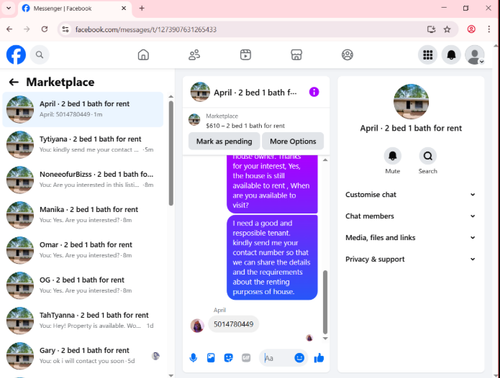Open the tab search dropdown arrow
500x378 pixels.
point(9,8)
